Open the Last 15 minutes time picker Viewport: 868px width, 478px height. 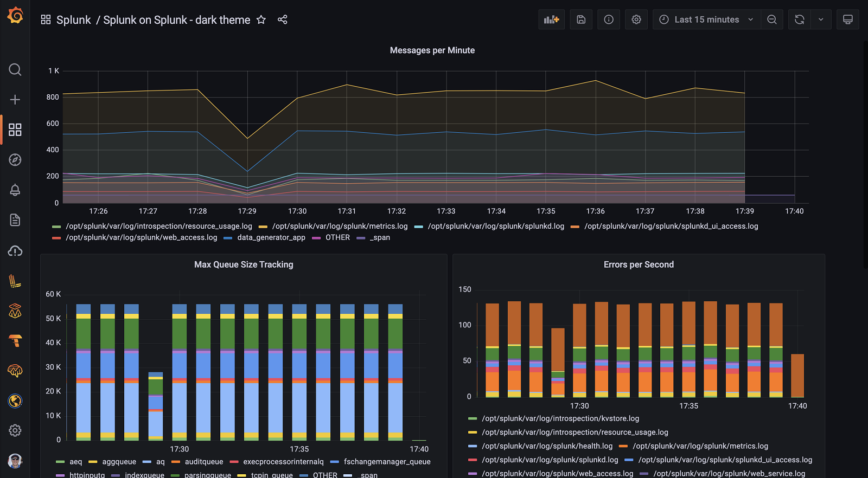[x=707, y=20]
